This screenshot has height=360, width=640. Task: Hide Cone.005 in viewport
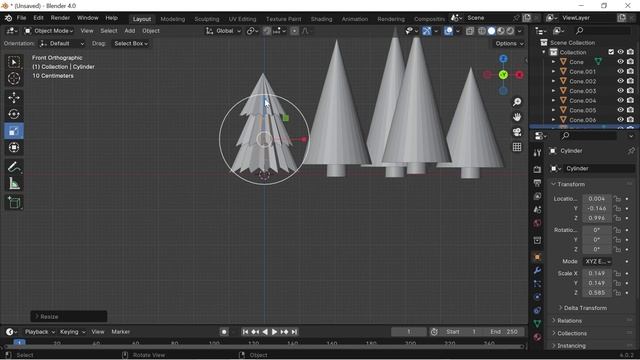(x=620, y=110)
